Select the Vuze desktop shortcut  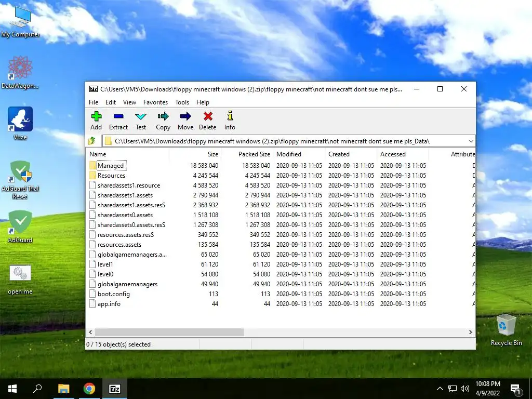(x=20, y=124)
